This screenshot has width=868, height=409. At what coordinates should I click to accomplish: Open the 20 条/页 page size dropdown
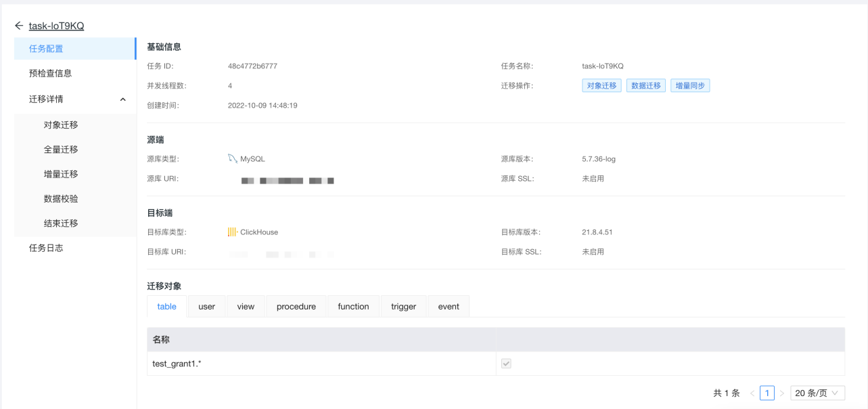click(817, 393)
